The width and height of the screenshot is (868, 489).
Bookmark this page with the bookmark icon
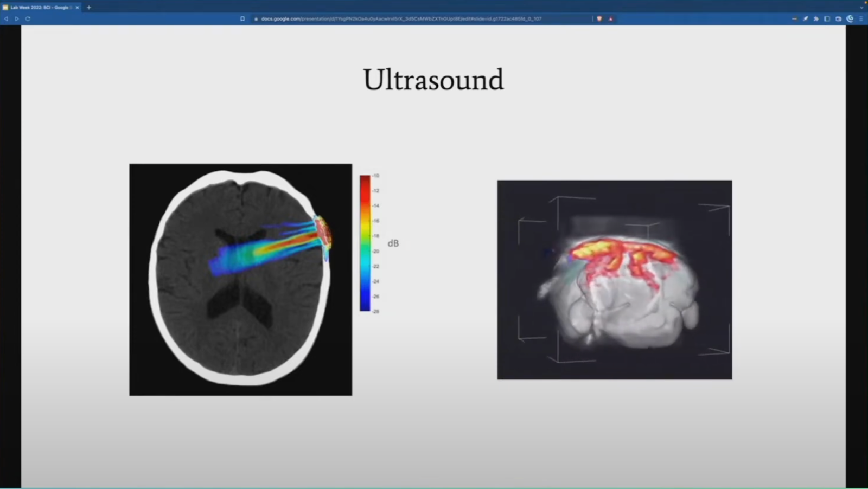click(242, 18)
